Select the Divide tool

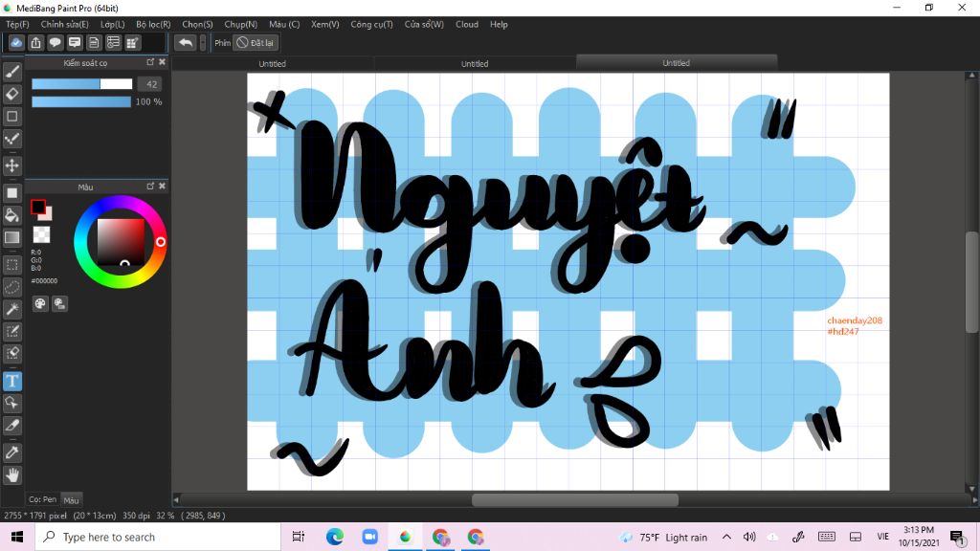pos(11,426)
